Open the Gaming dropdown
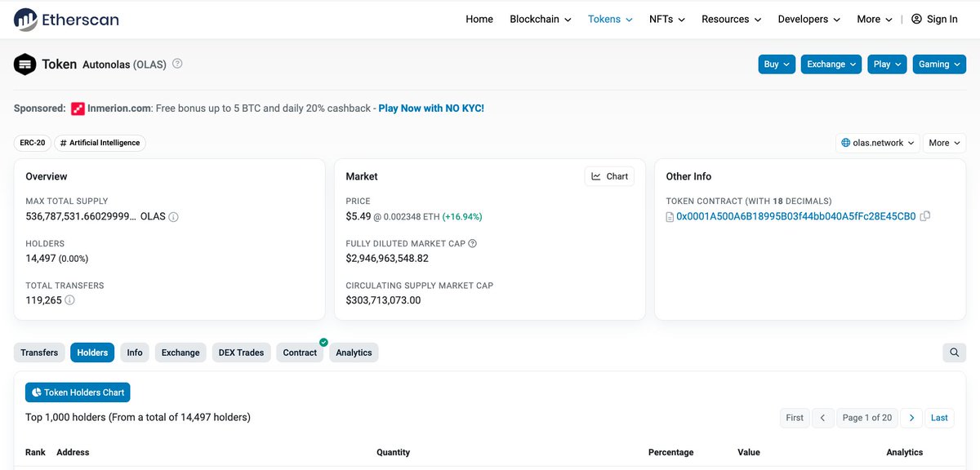 tap(939, 64)
